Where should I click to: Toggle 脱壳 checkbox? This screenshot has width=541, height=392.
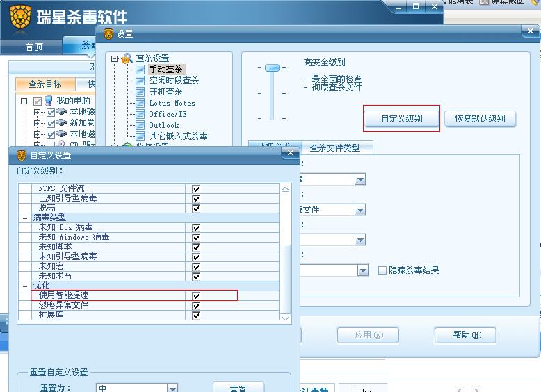click(x=196, y=209)
